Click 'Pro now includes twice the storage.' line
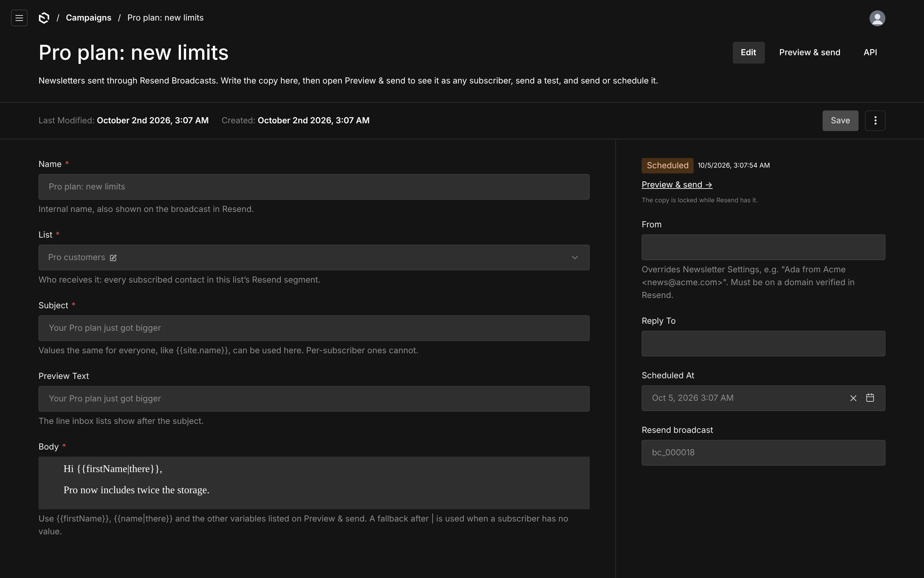 point(136,490)
